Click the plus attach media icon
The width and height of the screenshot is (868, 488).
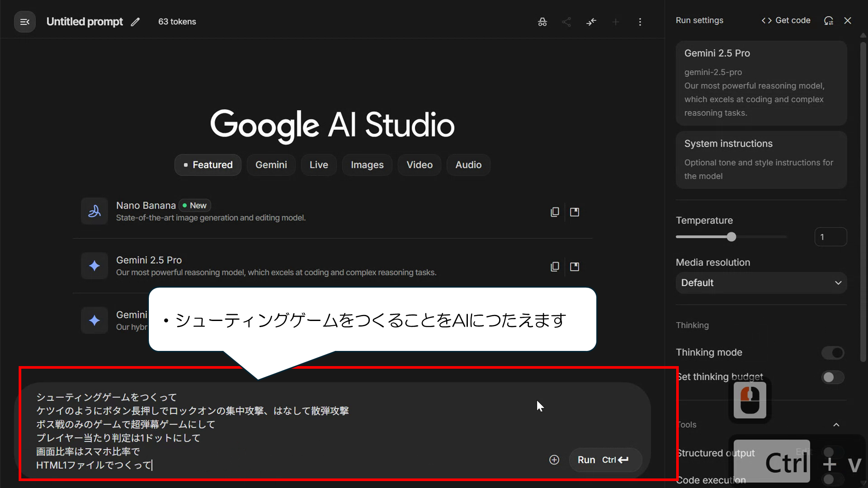pos(554,460)
